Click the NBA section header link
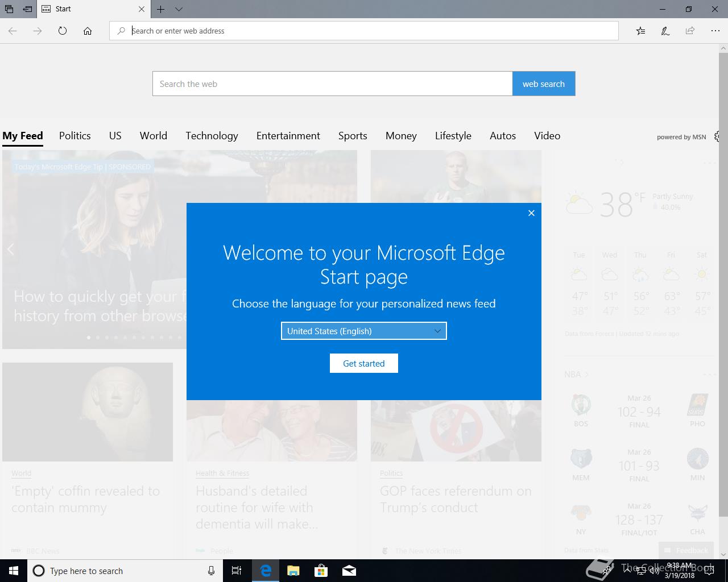Image resolution: width=728 pixels, height=582 pixels. coord(576,374)
